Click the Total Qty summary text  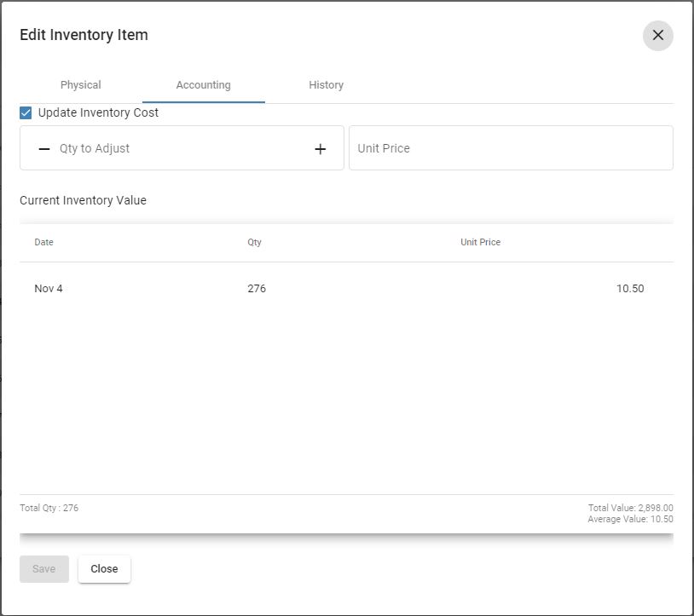pyautogui.click(x=49, y=508)
